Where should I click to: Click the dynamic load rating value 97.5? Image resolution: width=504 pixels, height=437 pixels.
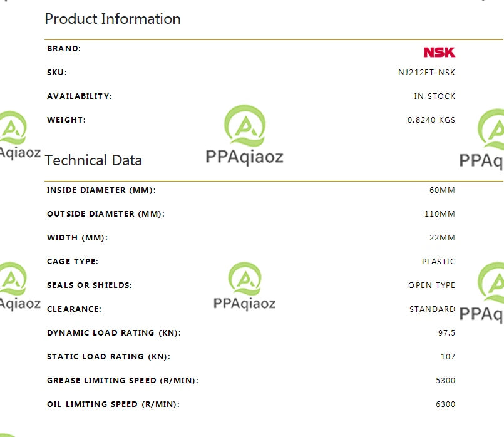(447, 333)
